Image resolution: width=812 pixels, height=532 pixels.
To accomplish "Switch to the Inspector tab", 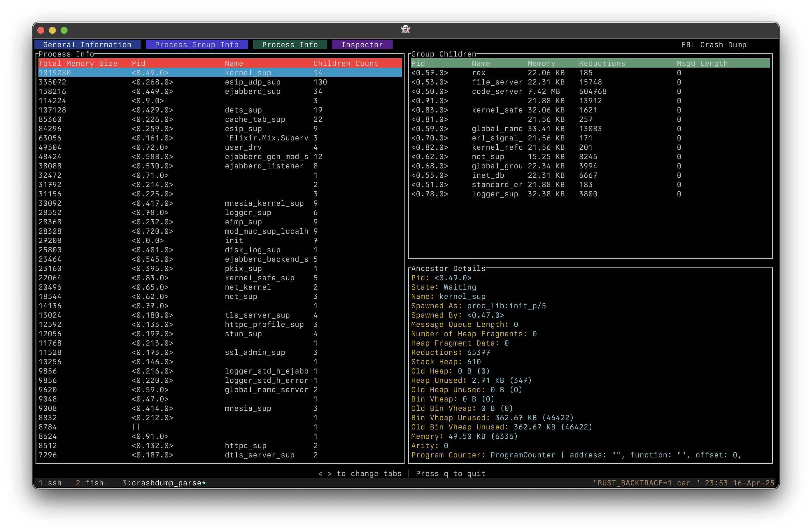I will pos(362,45).
